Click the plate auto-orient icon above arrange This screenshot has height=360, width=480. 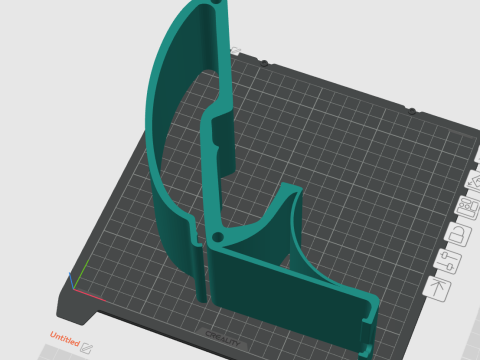point(474,182)
